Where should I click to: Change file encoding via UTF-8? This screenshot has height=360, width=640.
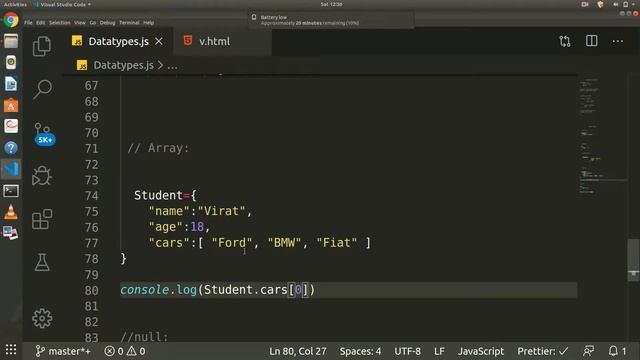pos(407,351)
